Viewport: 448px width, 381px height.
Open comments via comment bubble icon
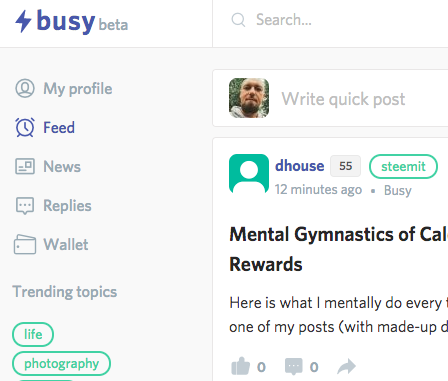(294, 366)
